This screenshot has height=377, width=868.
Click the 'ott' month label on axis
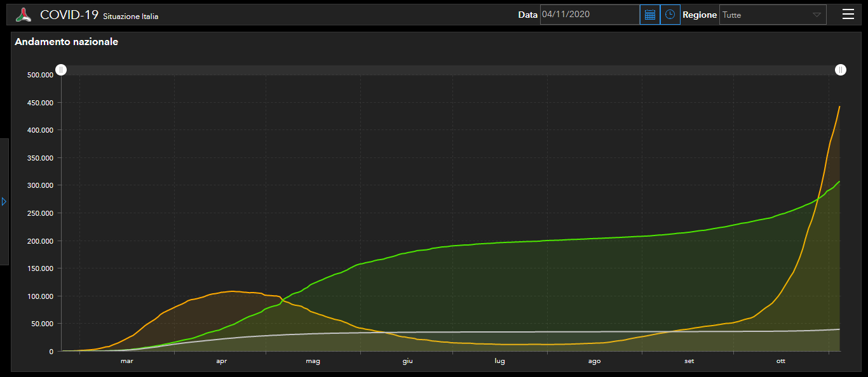[x=780, y=361]
